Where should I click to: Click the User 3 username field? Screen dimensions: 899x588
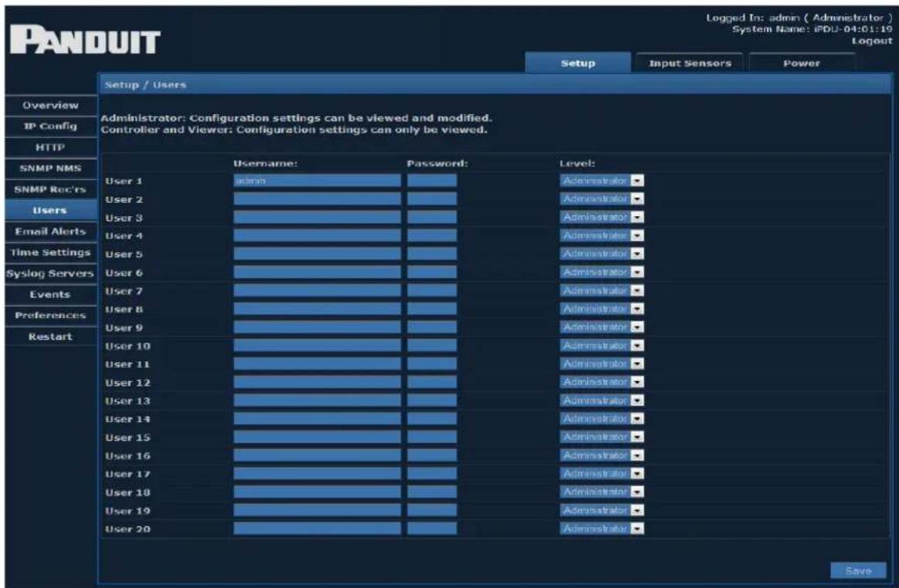pos(317,217)
